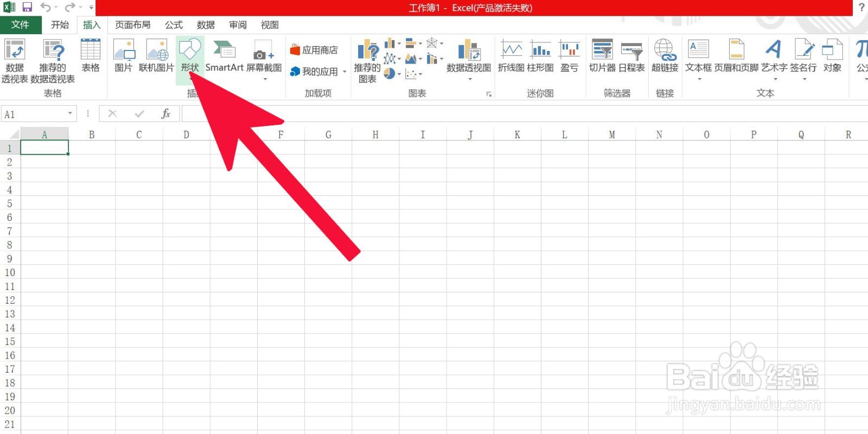Viewport: 868px width, 434px height.
Task: Select row 5 header
Action: pyautogui.click(x=10, y=203)
